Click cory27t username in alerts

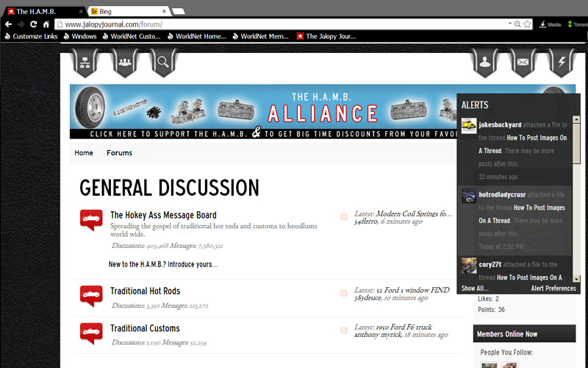[x=490, y=264]
